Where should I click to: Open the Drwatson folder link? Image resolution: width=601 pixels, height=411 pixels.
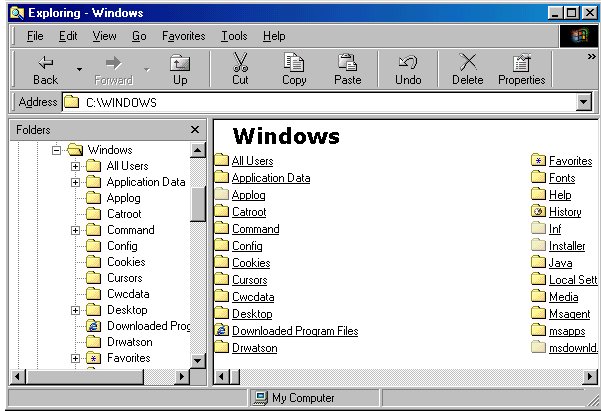click(x=255, y=348)
